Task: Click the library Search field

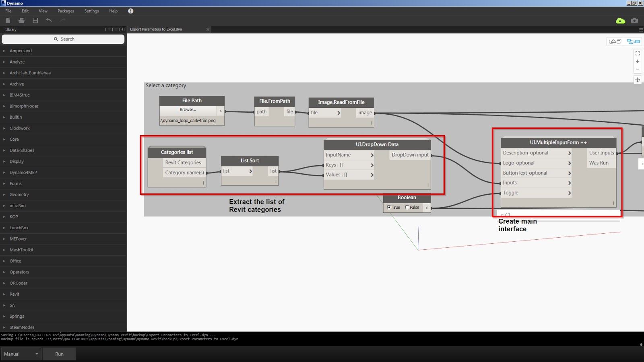Action: 63,39
